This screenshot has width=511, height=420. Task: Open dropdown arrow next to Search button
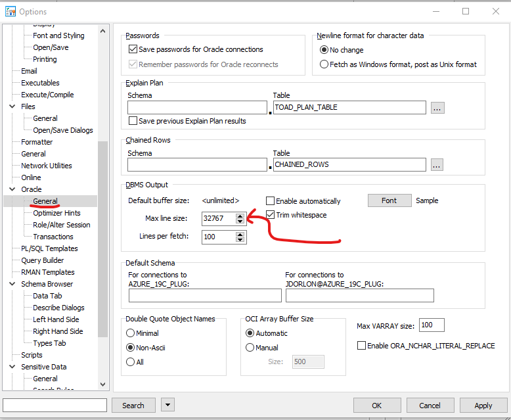pyautogui.click(x=167, y=406)
